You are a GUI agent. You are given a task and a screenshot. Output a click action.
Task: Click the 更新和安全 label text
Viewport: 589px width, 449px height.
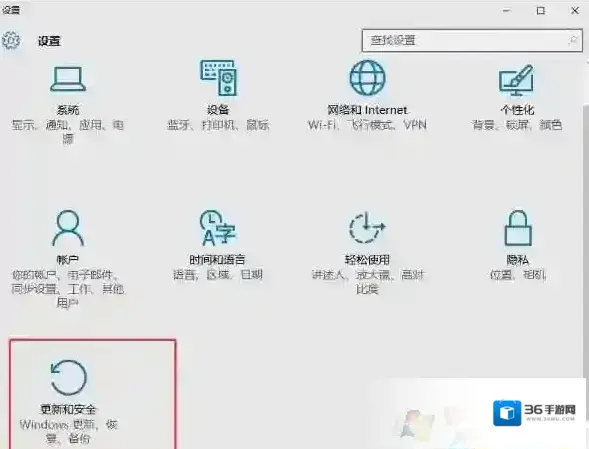tap(68, 409)
